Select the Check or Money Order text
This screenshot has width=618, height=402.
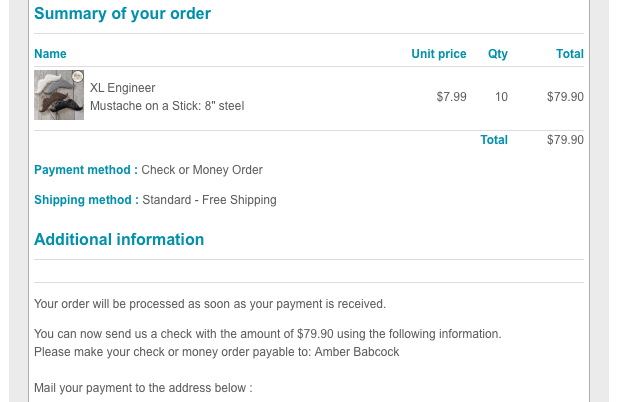pyautogui.click(x=202, y=170)
